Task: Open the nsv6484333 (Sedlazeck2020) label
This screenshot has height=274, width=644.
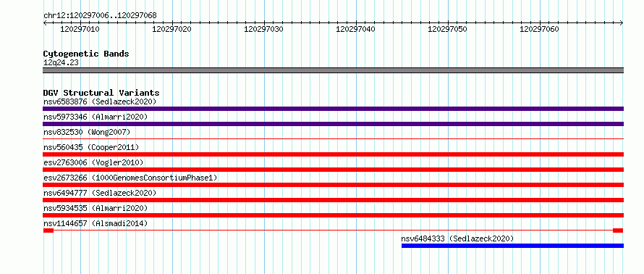Action: point(457,238)
